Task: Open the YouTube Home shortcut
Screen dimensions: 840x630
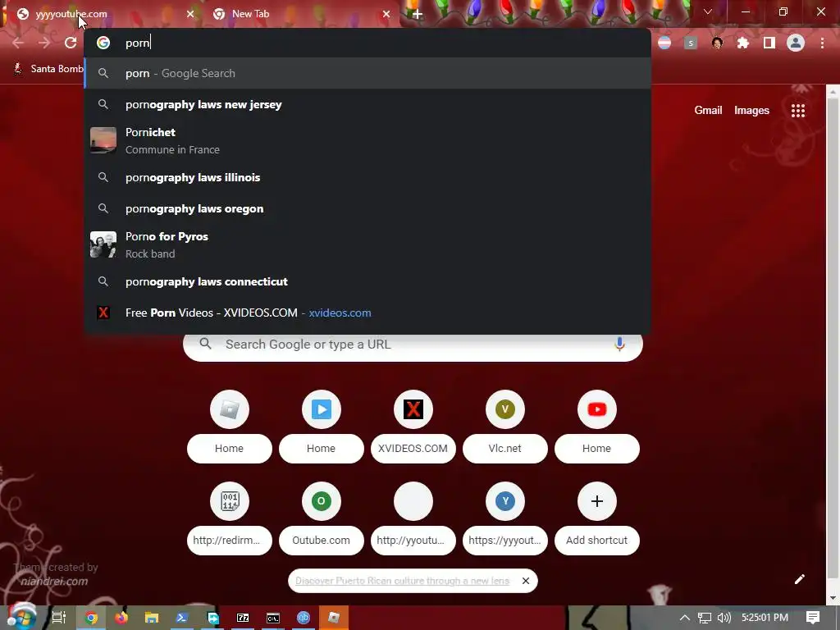Action: pos(597,427)
